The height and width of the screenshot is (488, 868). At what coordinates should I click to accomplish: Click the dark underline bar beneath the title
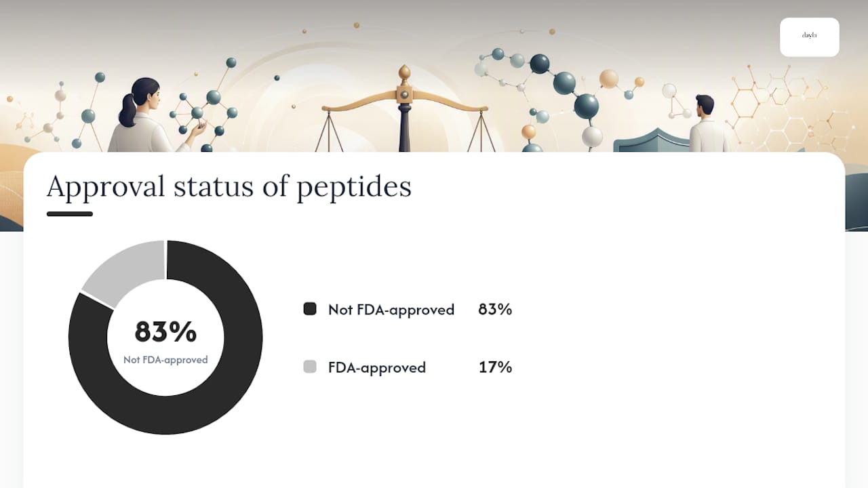pyautogui.click(x=70, y=214)
